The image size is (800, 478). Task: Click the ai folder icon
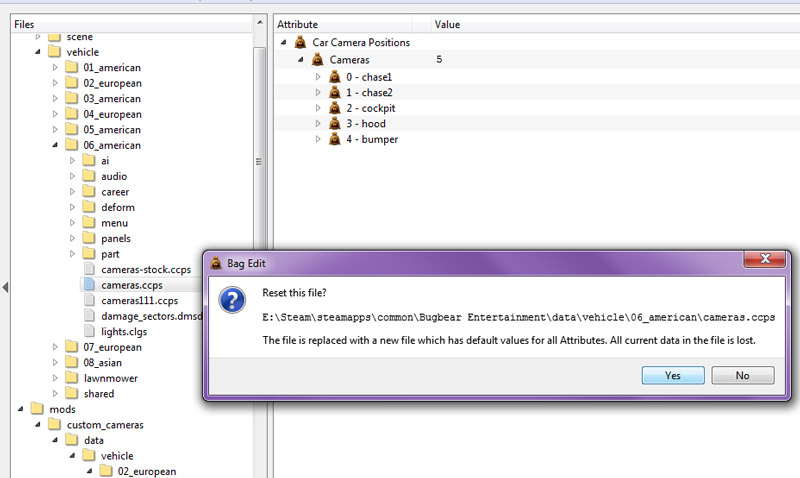coord(89,161)
